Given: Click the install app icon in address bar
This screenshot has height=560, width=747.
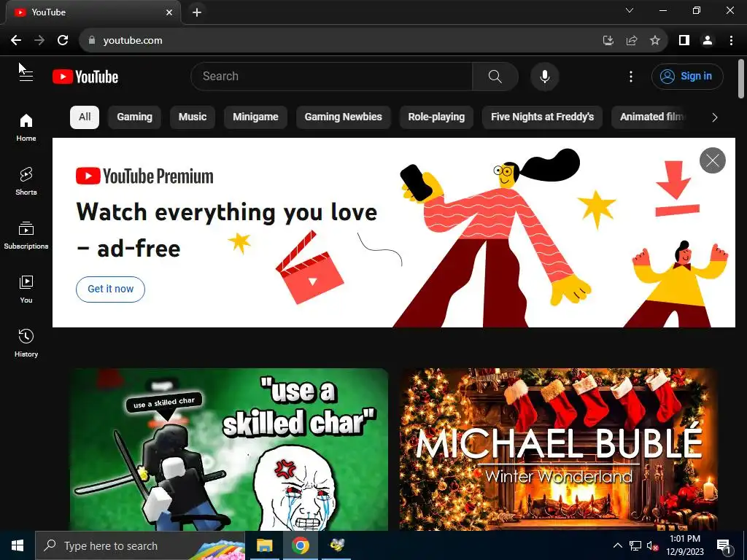Looking at the screenshot, I should click(x=608, y=41).
